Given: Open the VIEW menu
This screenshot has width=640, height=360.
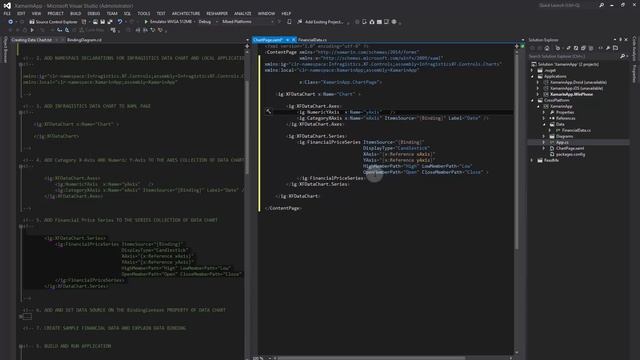Looking at the screenshot, I should 36,13.
